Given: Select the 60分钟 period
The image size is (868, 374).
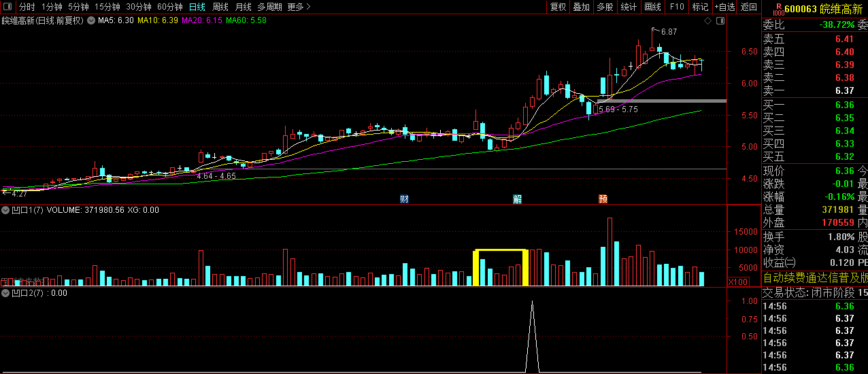Looking at the screenshot, I should 169,7.
